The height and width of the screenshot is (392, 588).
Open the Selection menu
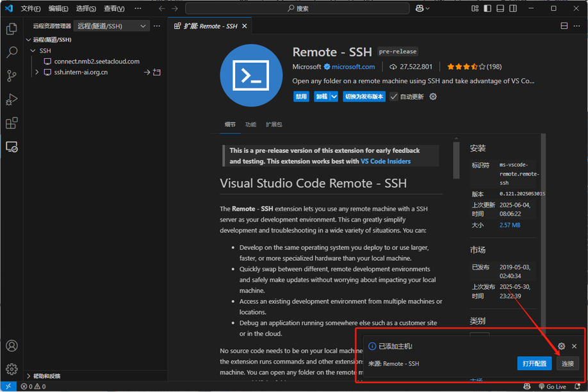point(86,8)
